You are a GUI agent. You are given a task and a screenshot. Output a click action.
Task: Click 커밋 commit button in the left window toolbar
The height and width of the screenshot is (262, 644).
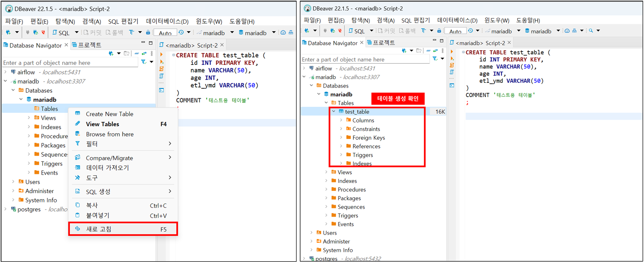[92, 32]
